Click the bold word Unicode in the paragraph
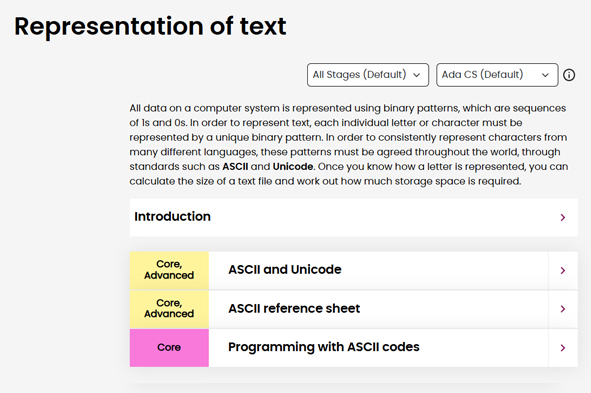 click(x=293, y=167)
